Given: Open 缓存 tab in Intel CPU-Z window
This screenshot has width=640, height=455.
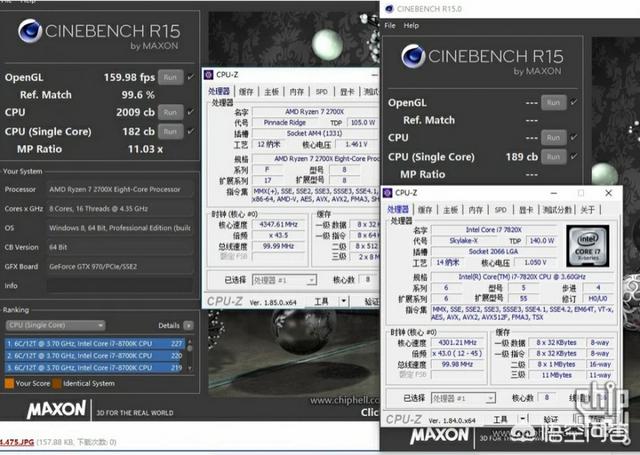Looking at the screenshot, I should point(425,210).
